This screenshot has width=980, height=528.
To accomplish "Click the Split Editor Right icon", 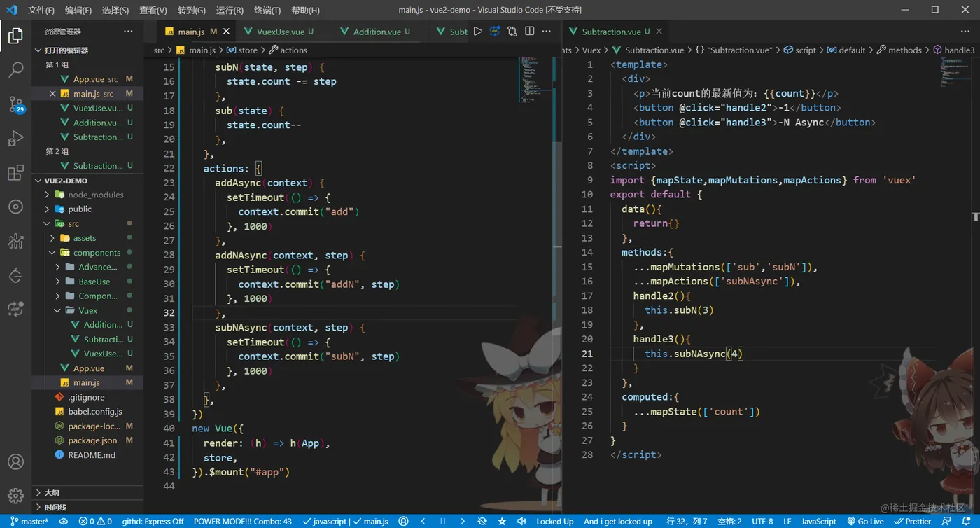I will [x=530, y=31].
